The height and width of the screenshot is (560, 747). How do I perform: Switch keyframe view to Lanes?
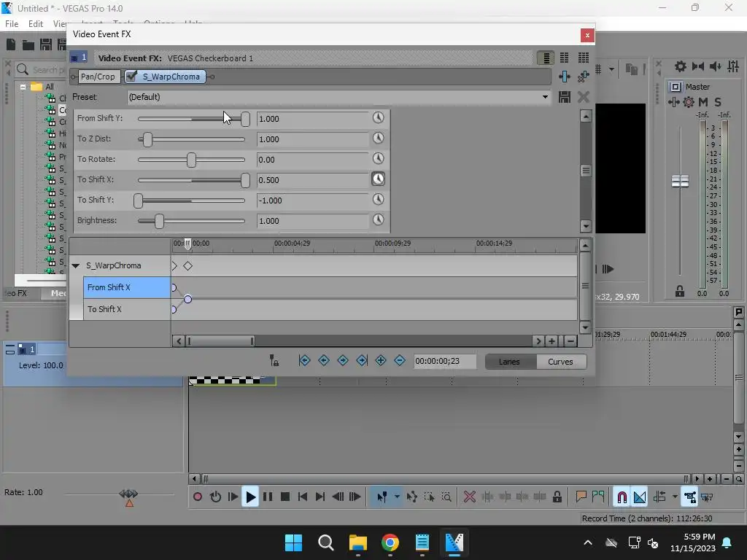tap(509, 362)
